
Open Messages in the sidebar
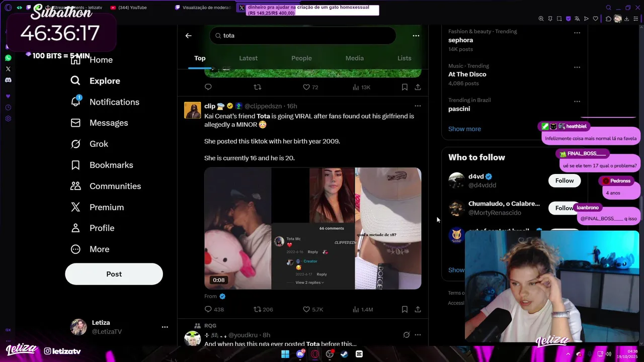pyautogui.click(x=99, y=123)
